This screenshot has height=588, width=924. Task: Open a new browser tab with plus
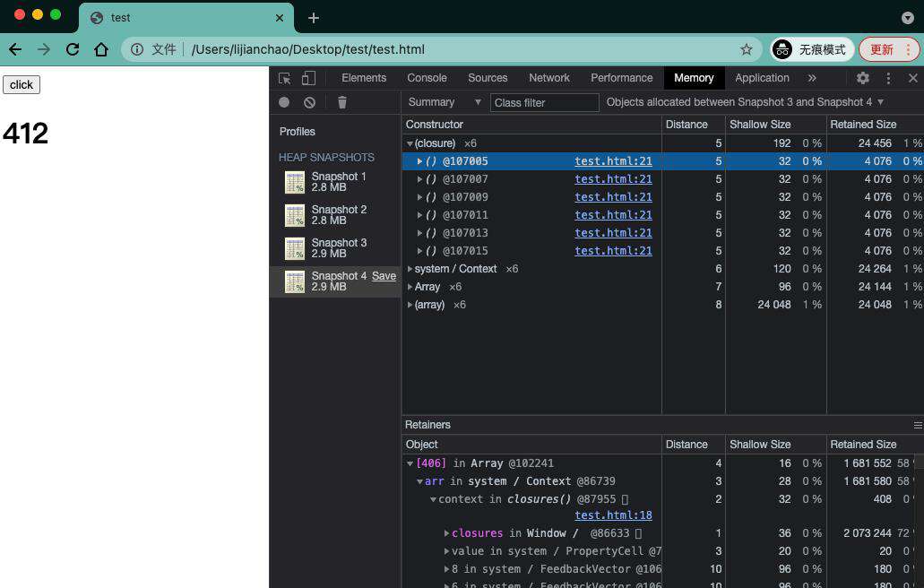click(x=314, y=18)
